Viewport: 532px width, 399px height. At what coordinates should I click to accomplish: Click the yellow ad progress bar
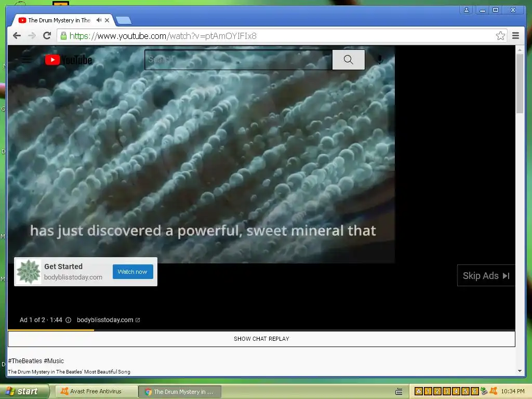click(x=51, y=330)
